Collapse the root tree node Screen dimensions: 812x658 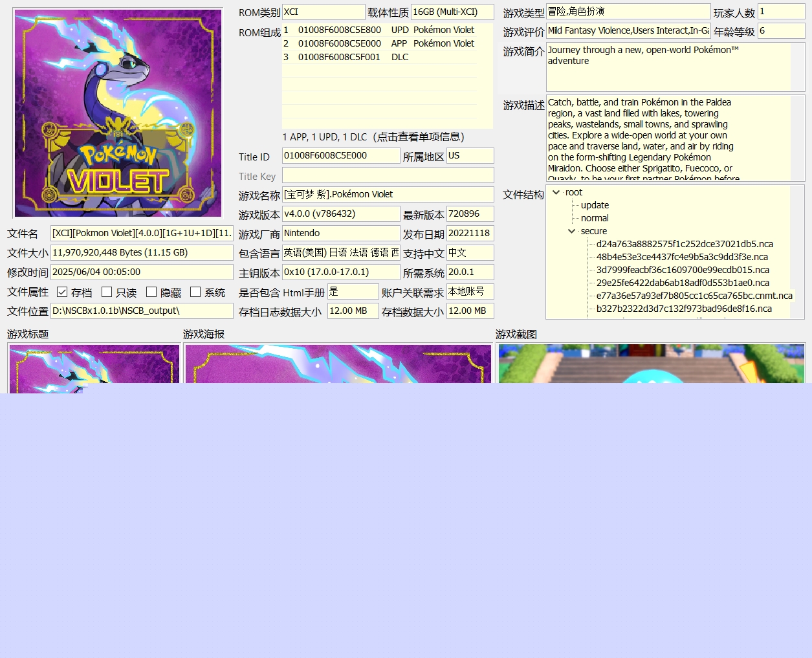point(556,192)
